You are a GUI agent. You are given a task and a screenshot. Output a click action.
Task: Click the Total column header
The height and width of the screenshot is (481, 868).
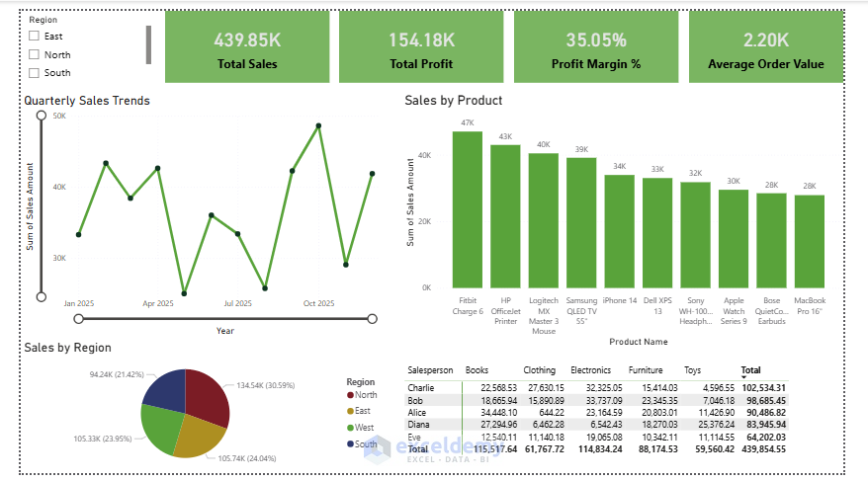click(750, 369)
